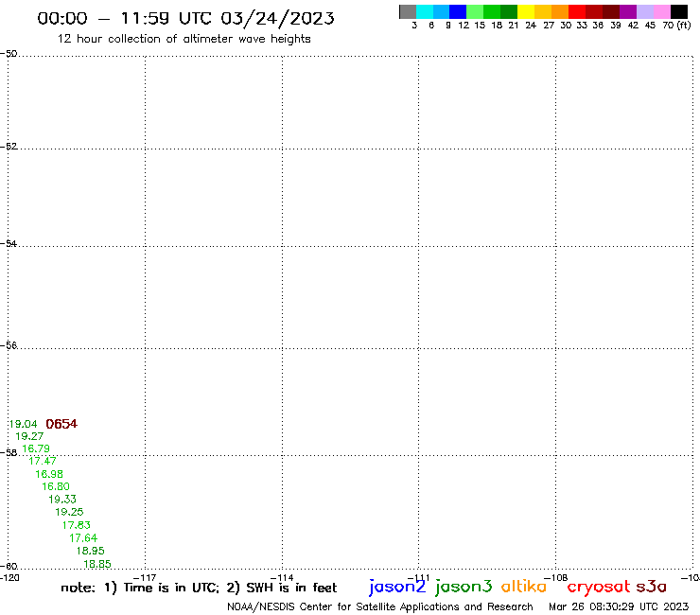
Task: Click the wave height value 17.47
Action: (43, 461)
